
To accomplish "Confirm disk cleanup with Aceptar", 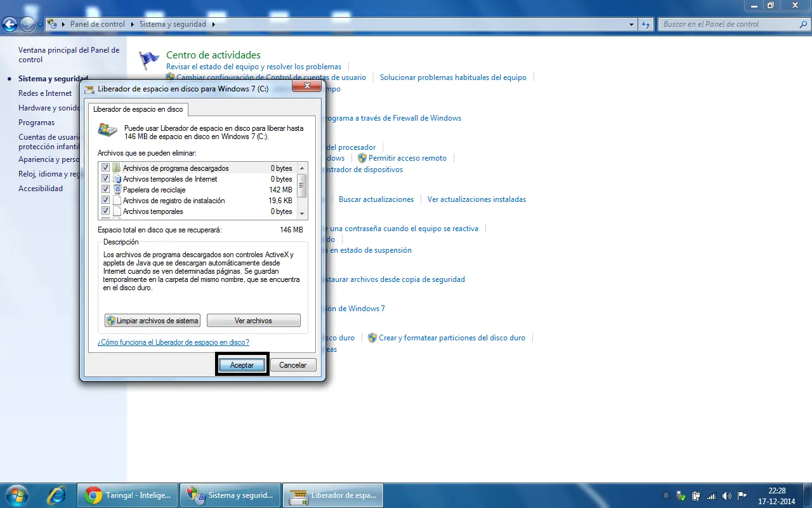I will click(242, 365).
